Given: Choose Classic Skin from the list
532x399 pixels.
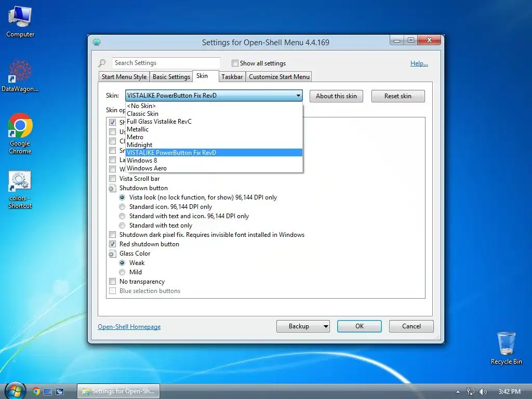Looking at the screenshot, I should [x=214, y=114].
